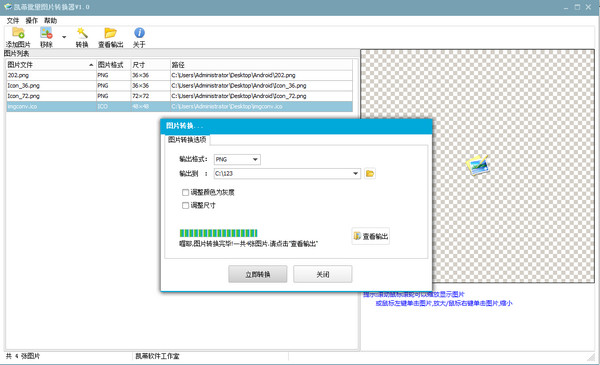Open the 操作 menu

click(32, 21)
